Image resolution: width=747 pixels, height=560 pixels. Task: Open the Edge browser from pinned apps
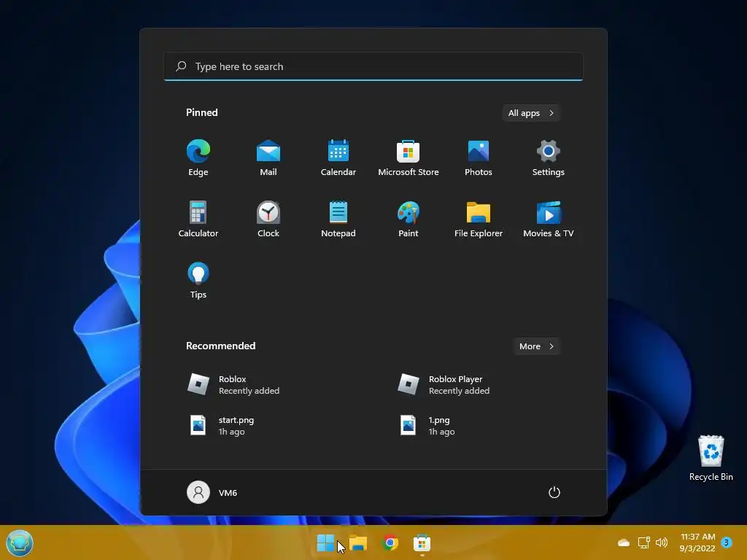pos(198,158)
